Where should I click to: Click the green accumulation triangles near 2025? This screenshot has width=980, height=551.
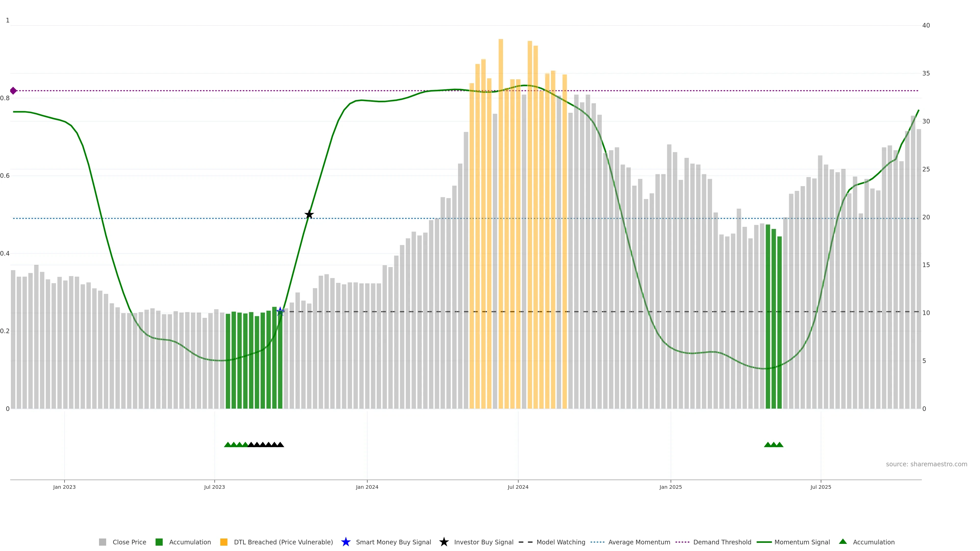[x=774, y=445]
